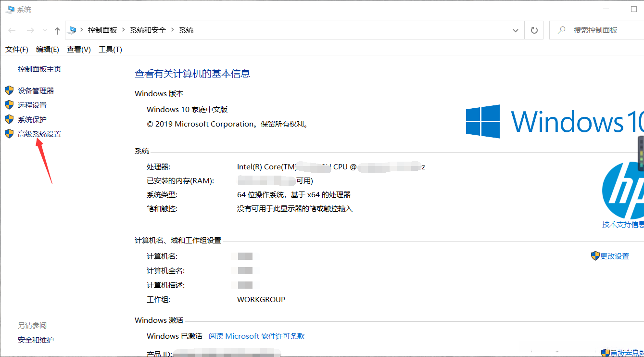The width and height of the screenshot is (644, 357).
Task: Click 更改设置 change settings link
Action: coord(615,256)
